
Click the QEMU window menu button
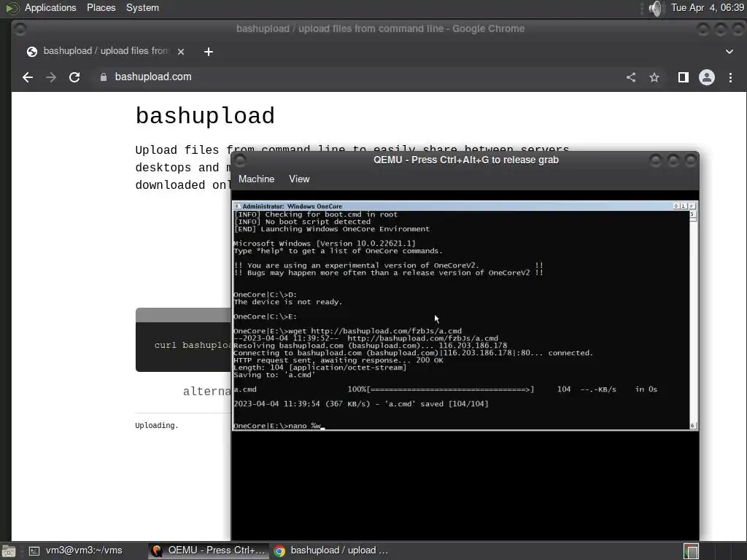point(240,160)
